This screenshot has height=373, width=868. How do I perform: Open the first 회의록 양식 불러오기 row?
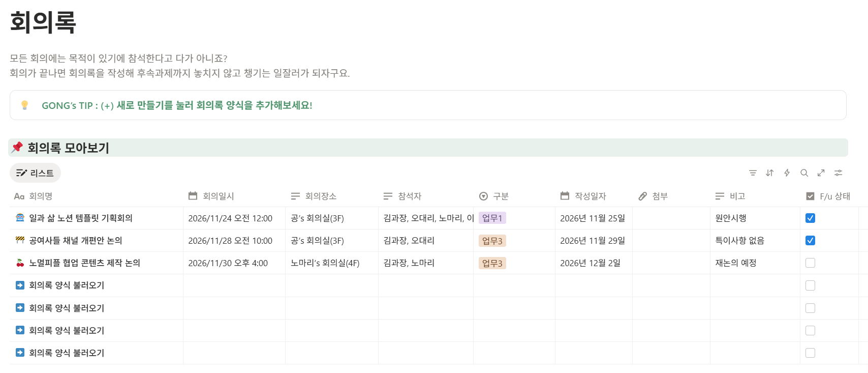[67, 285]
